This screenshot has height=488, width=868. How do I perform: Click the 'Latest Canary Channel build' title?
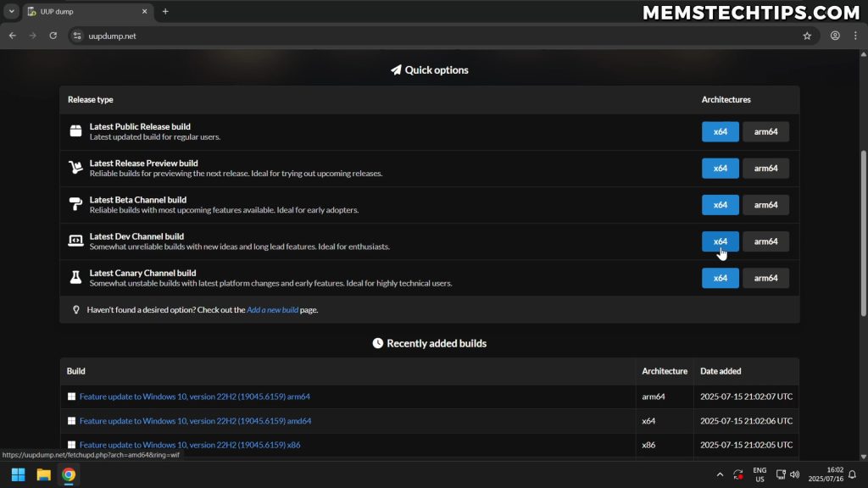click(x=142, y=273)
